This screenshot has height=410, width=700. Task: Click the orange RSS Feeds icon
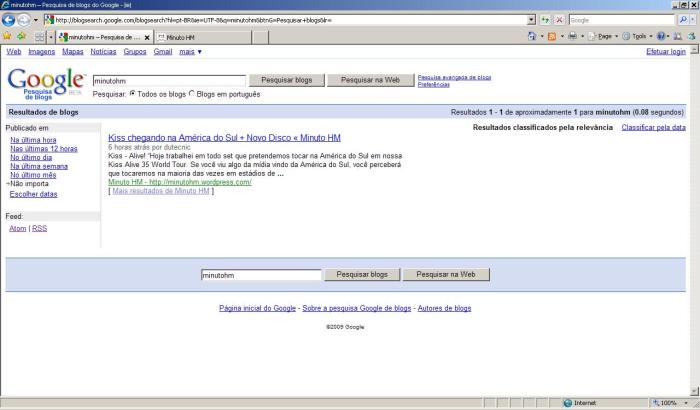(552, 36)
